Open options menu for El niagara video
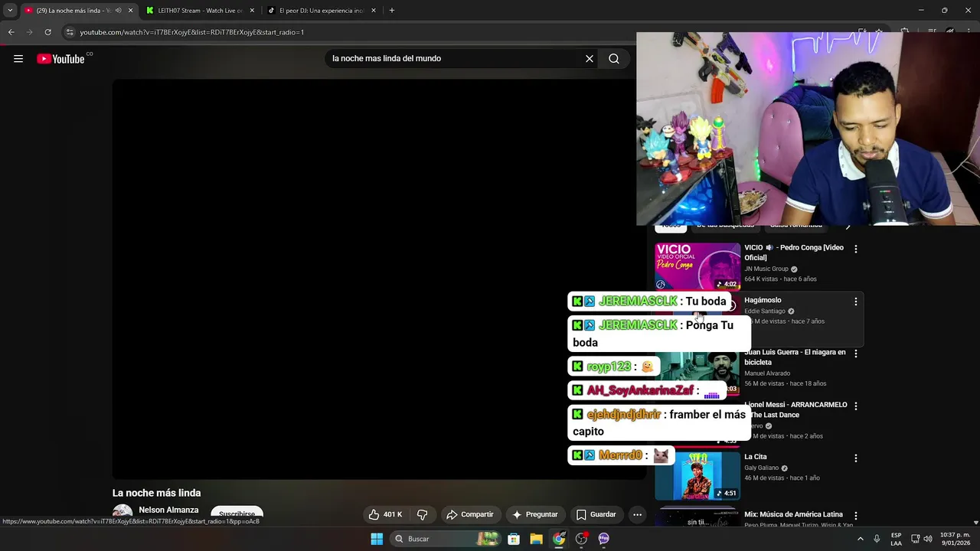980x551 pixels. coord(856,354)
